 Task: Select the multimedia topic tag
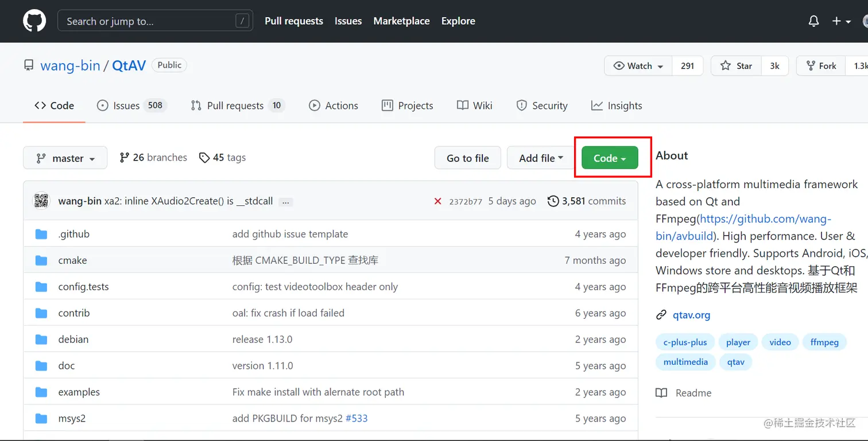tap(685, 362)
